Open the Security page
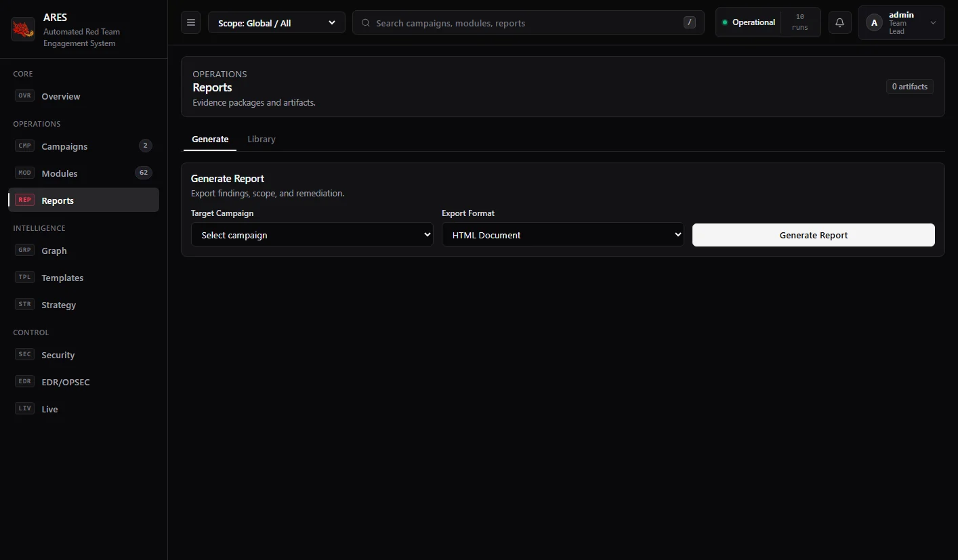Viewport: 958px width, 560px height. pos(83,355)
